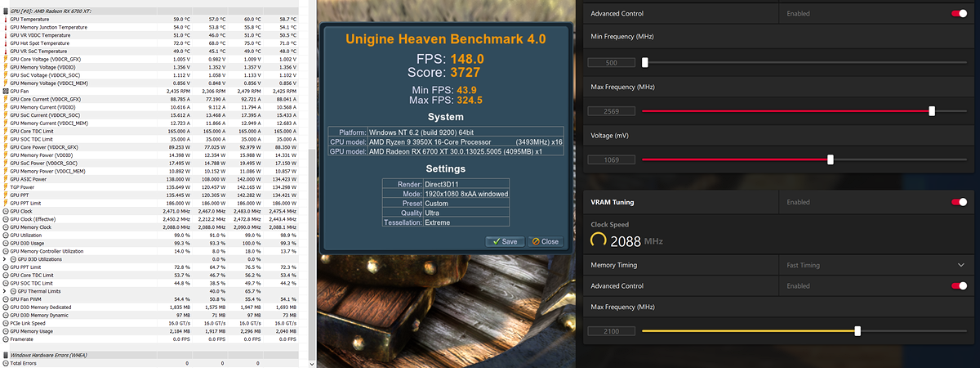Click the circle icon for GPU Memory Clock
Screen dimensions: 980x368
click(x=6, y=227)
